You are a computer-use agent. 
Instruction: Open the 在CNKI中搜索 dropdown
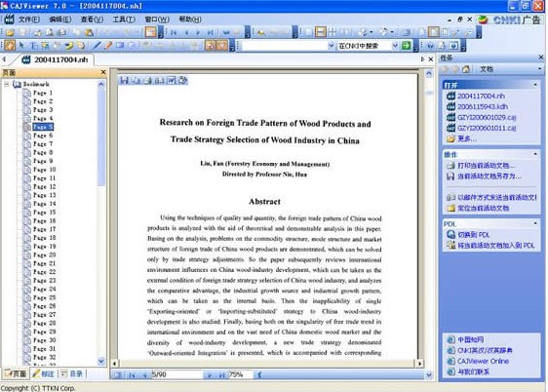tap(395, 46)
